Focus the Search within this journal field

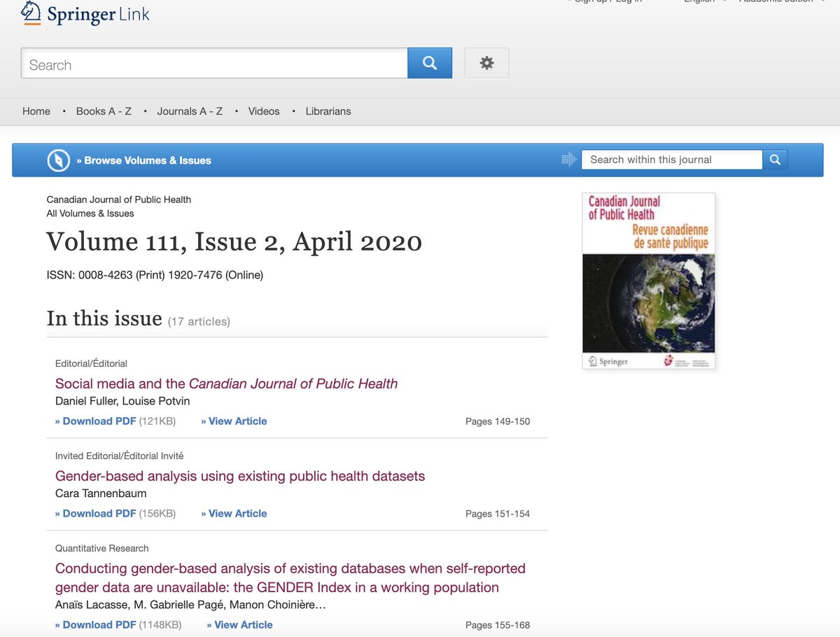click(672, 160)
